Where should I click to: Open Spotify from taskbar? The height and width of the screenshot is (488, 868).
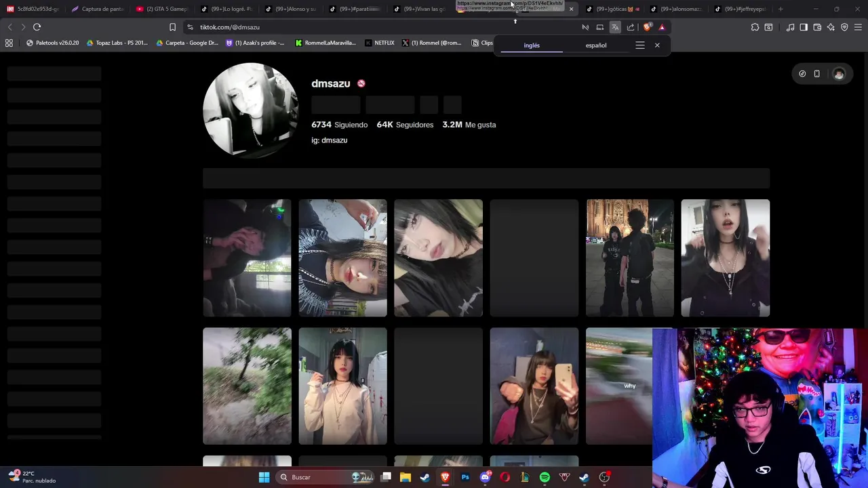tap(545, 477)
